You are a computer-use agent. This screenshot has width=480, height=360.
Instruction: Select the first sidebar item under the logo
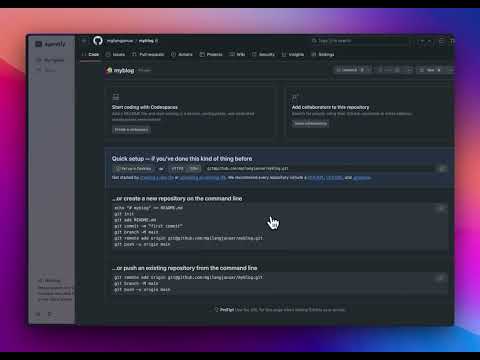(50, 60)
